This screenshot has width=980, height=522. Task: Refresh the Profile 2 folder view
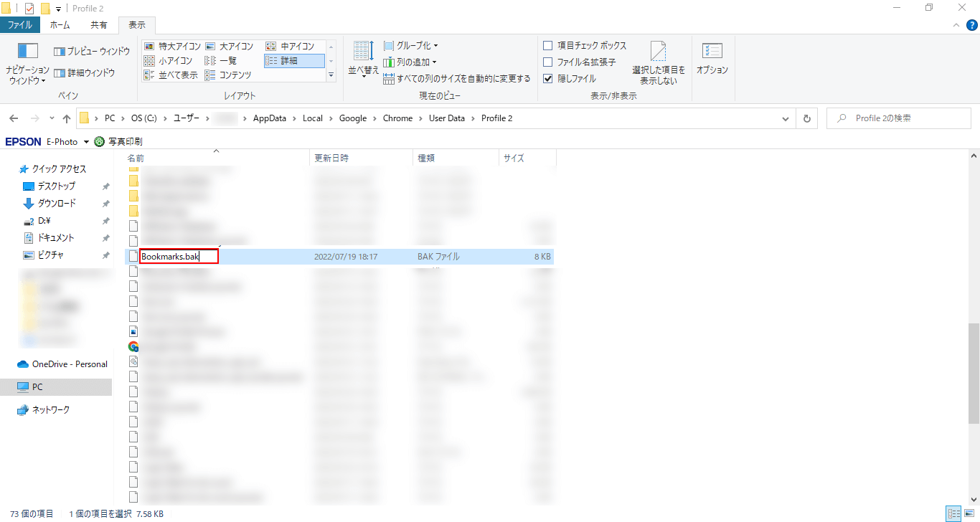tap(807, 118)
